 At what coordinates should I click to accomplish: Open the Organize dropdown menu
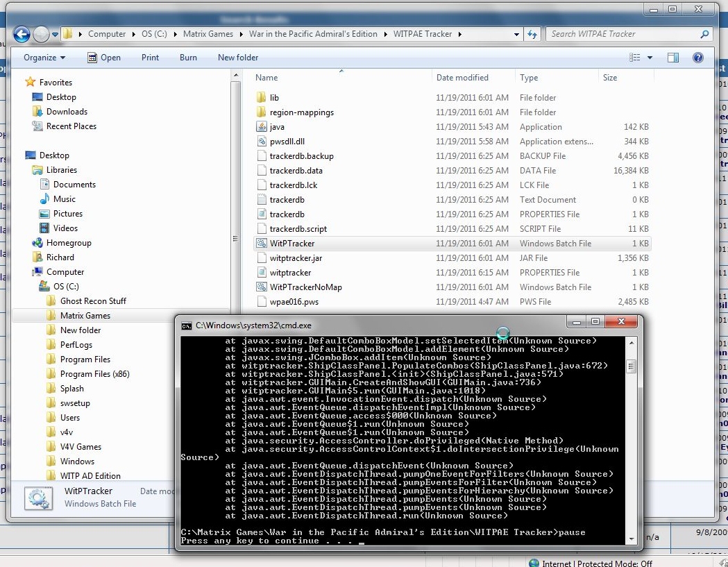point(44,58)
